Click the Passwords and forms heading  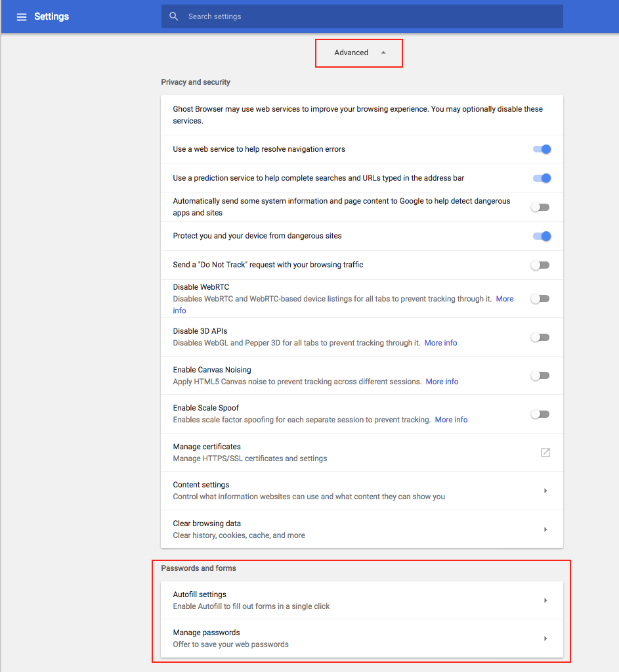point(198,568)
